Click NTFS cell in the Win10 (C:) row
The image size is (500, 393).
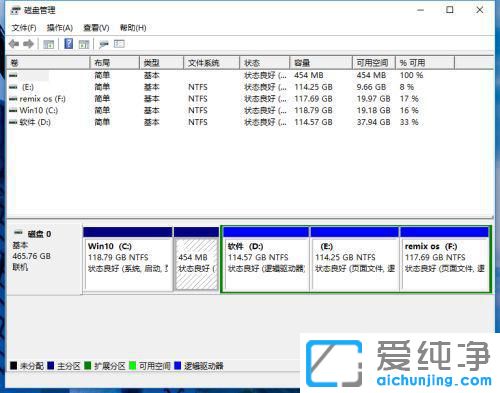[x=198, y=110]
